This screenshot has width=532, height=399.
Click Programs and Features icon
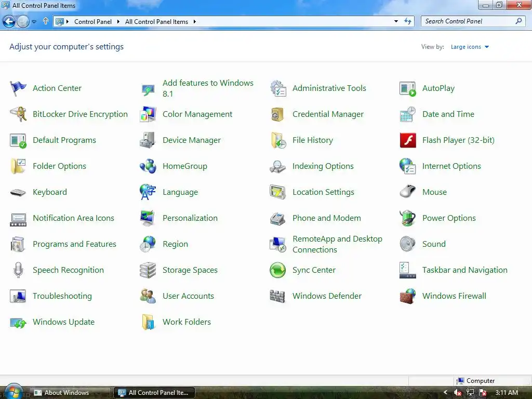18,244
